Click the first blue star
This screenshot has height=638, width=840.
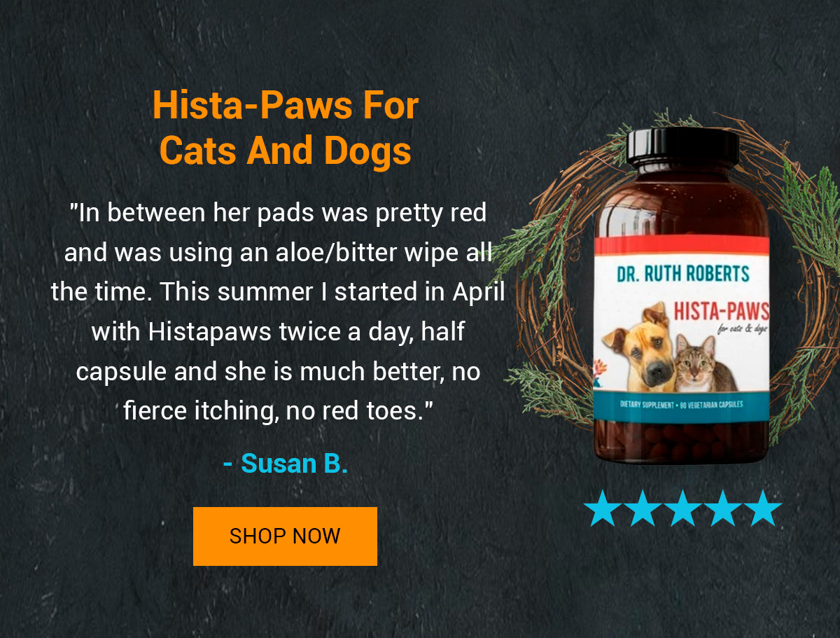(x=602, y=508)
